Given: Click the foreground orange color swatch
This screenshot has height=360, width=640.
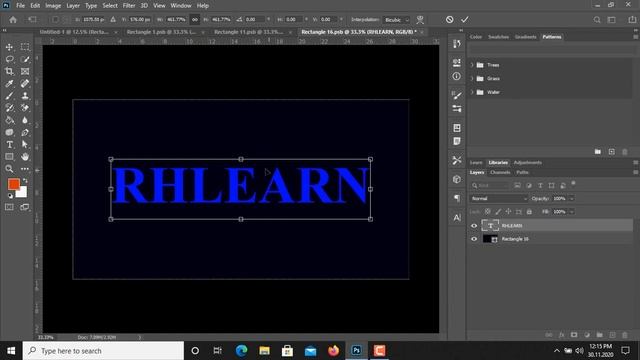Looking at the screenshot, I should (13, 184).
